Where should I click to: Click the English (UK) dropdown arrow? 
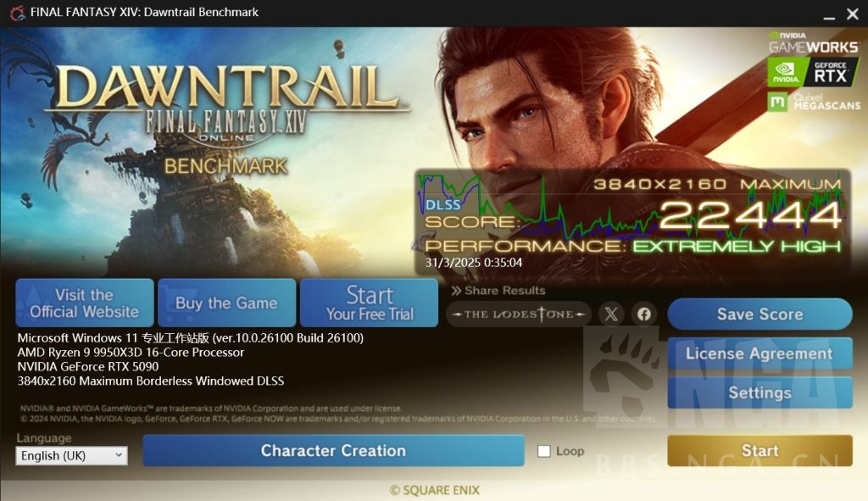(119, 455)
